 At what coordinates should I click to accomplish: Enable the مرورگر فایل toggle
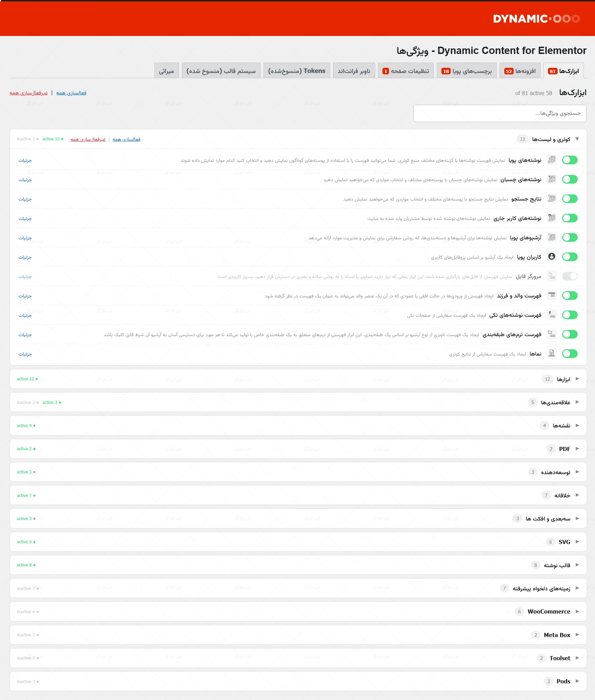tap(570, 276)
